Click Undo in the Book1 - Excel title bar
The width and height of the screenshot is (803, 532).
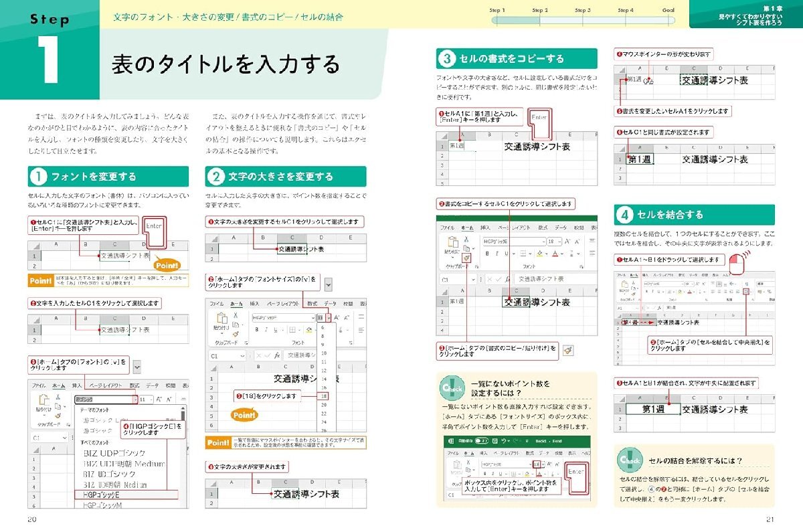pyautogui.click(x=504, y=441)
